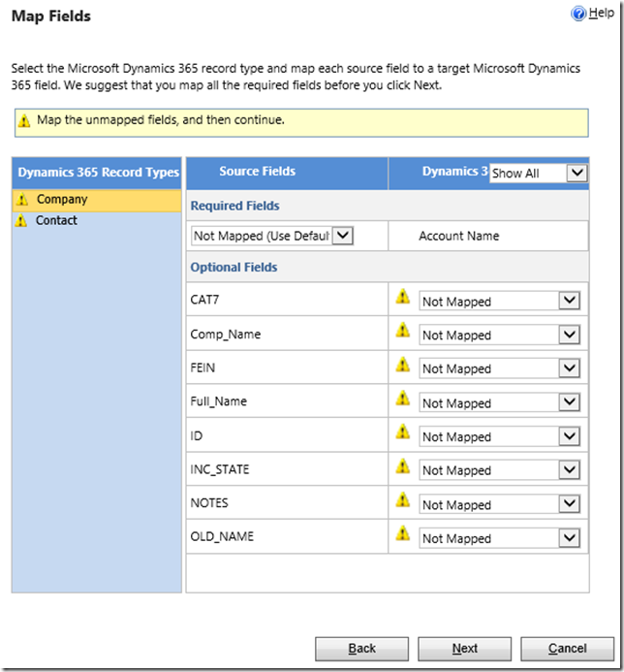Click the Optional Fields section heading
Image resolution: width=624 pixels, height=672 pixels.
click(234, 268)
